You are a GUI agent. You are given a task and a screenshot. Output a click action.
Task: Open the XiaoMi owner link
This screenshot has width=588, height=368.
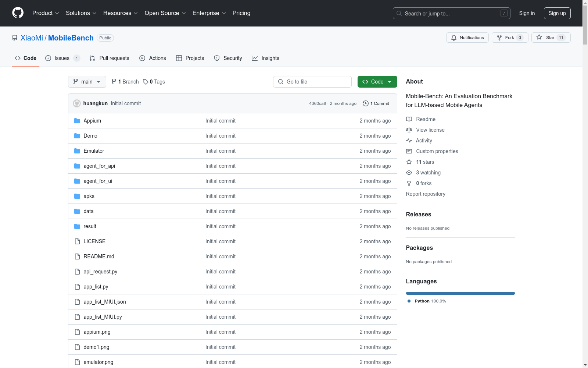(32, 38)
